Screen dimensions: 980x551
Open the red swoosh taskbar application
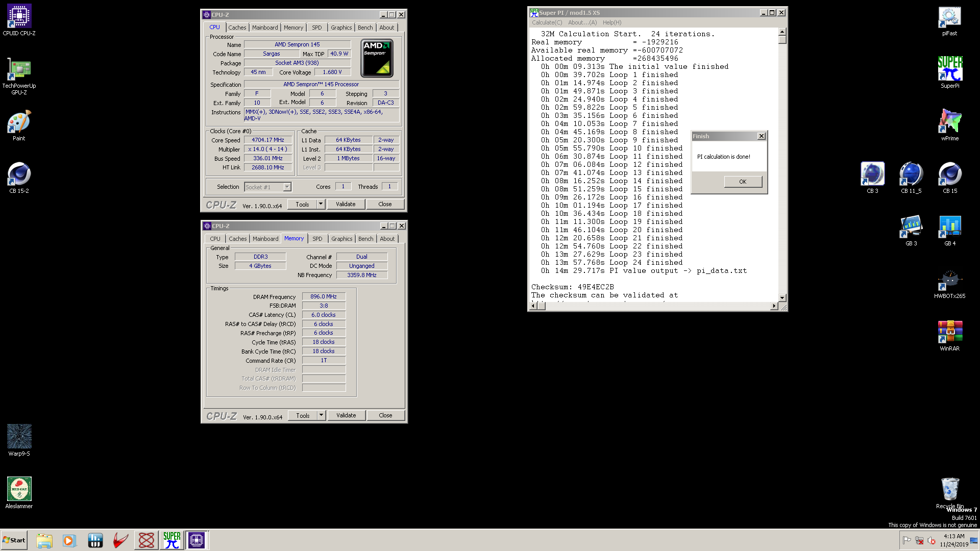120,540
